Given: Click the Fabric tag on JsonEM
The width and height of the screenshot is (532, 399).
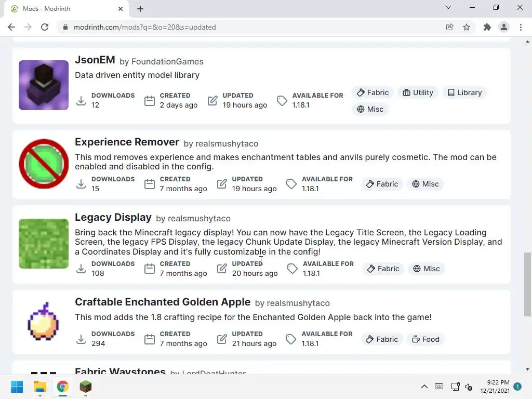Looking at the screenshot, I should pyautogui.click(x=373, y=92).
